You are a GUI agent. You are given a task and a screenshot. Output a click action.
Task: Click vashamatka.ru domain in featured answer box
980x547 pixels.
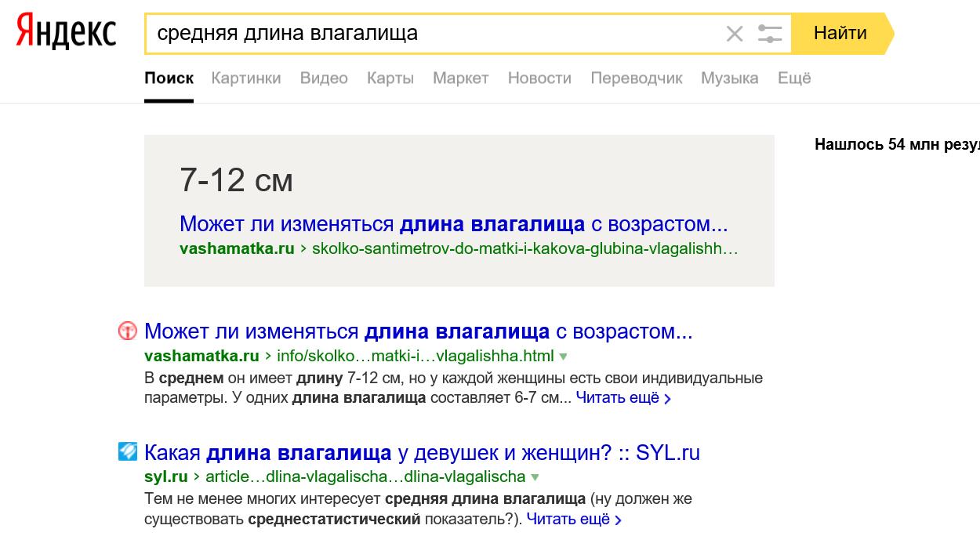(x=237, y=249)
